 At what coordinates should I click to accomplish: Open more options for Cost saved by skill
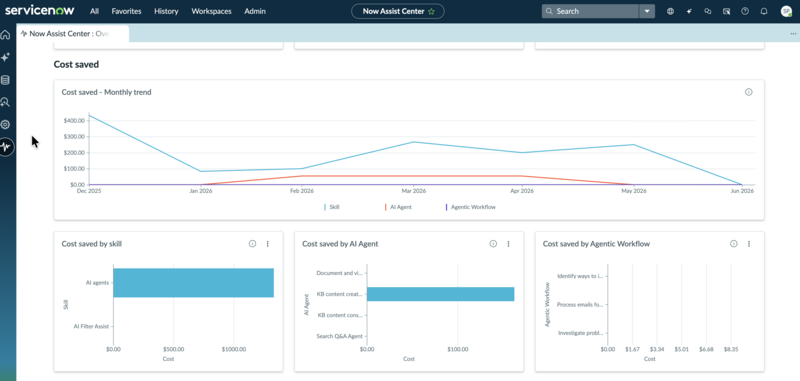coord(267,244)
